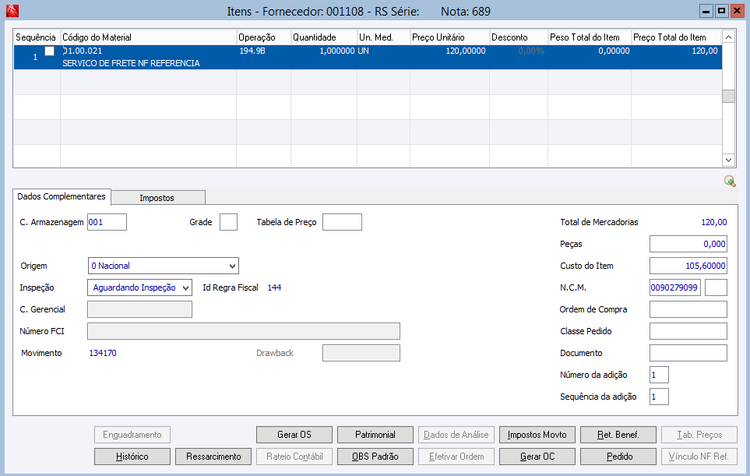Click the small box beside N.C.M.
750x476 pixels.
point(716,288)
